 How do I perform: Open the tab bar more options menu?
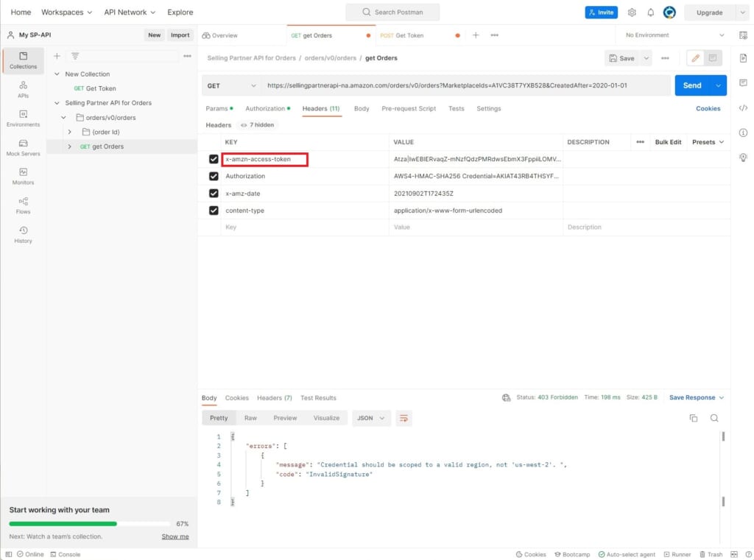494,35
